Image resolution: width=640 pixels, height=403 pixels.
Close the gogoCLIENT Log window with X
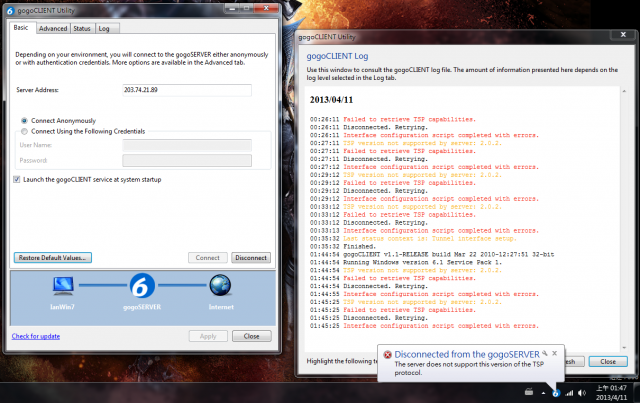click(x=623, y=35)
